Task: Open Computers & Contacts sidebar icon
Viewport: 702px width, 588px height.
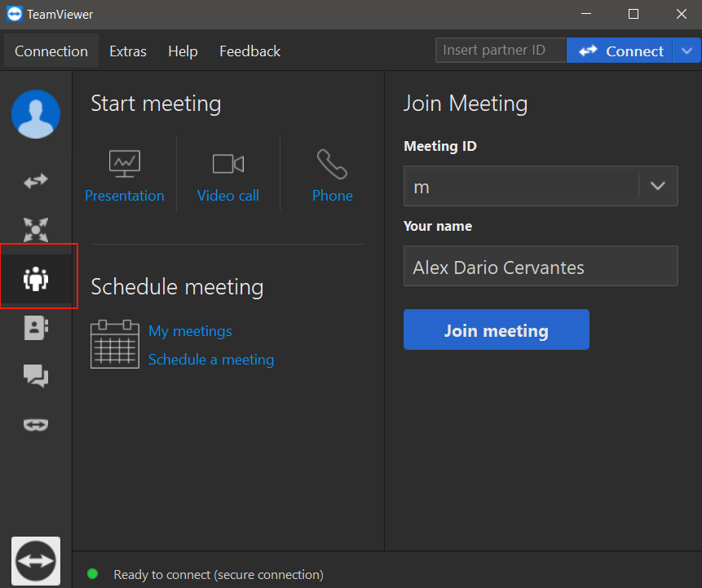Action: tap(36, 327)
